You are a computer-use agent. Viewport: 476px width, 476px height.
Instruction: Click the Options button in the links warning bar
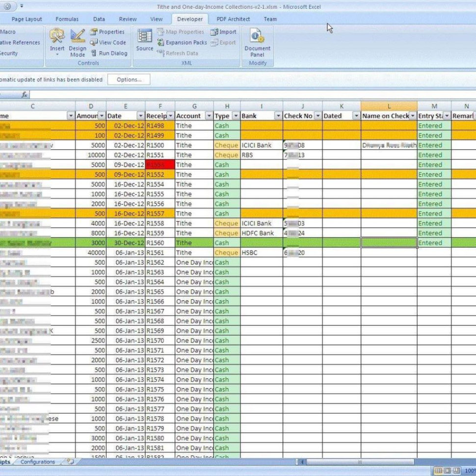point(129,79)
